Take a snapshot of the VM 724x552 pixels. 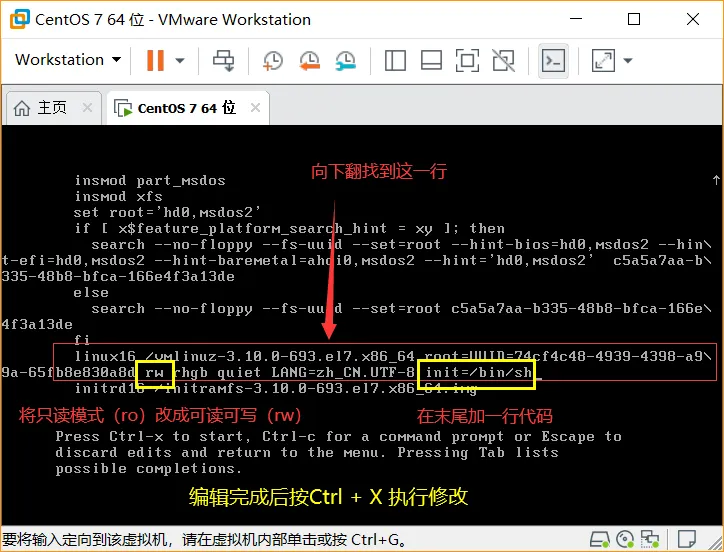pyautogui.click(x=273, y=60)
